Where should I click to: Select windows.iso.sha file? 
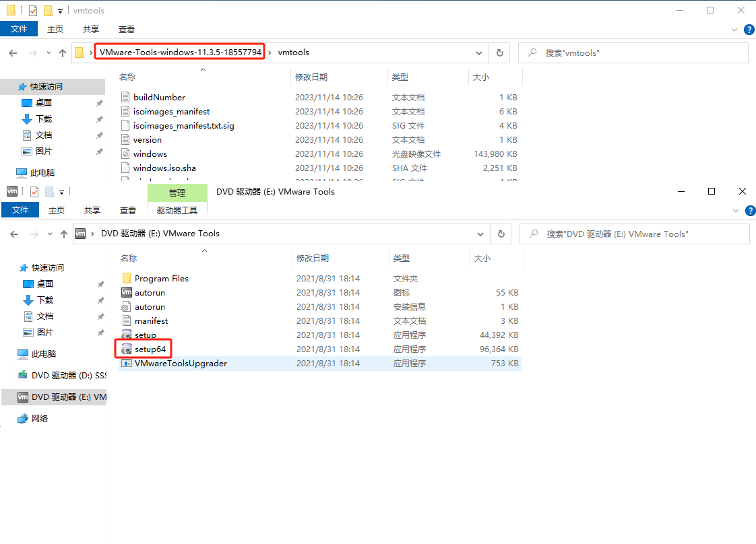[x=164, y=168]
